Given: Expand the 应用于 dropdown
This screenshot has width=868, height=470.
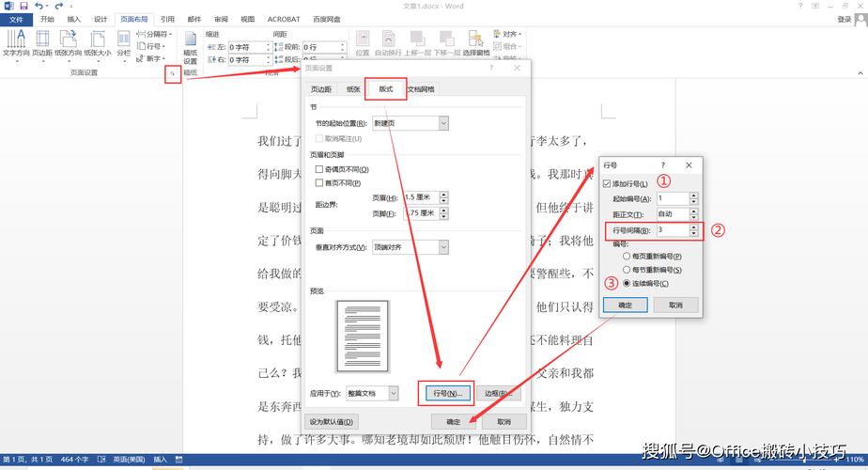Looking at the screenshot, I should click(393, 393).
